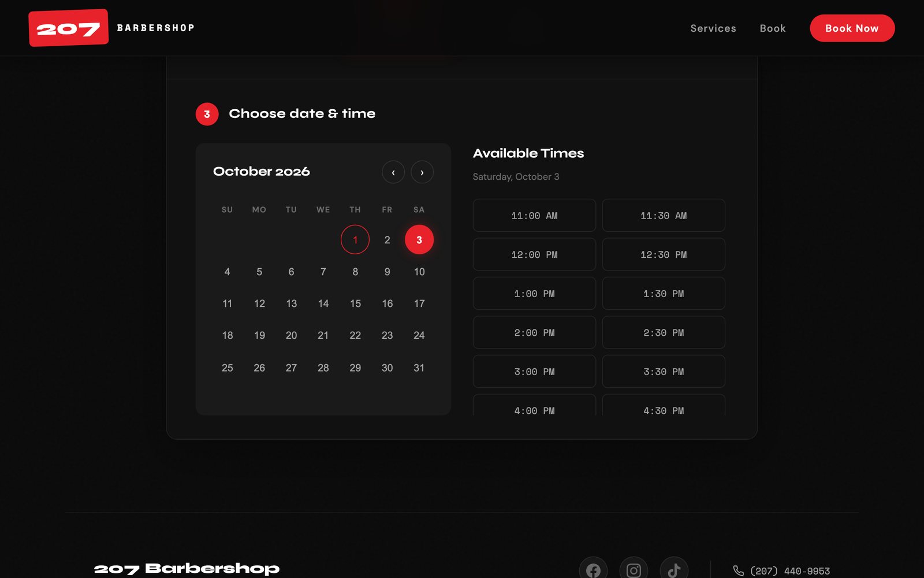Pick October 10 on calendar

[x=419, y=272]
